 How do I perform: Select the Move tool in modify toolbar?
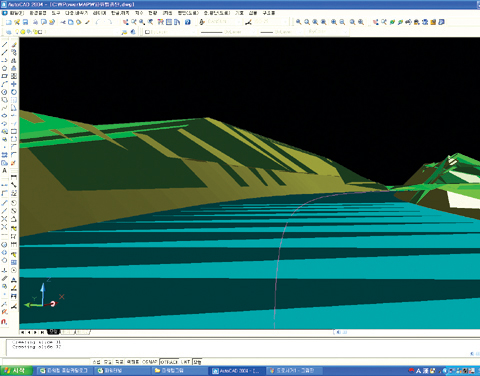point(14,84)
